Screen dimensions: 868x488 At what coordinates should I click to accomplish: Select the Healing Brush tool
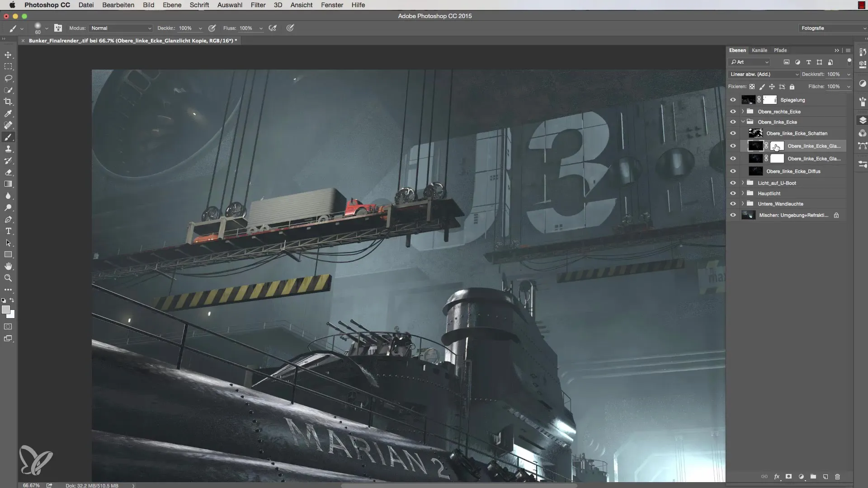[8, 125]
